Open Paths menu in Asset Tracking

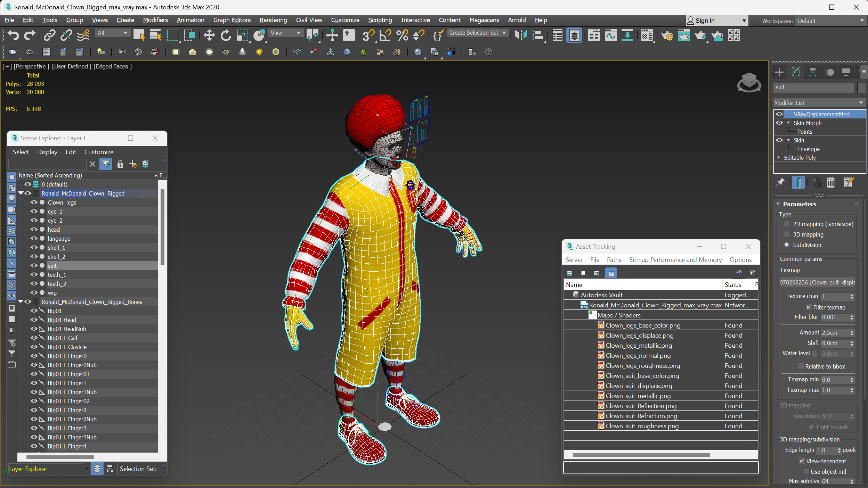pyautogui.click(x=614, y=259)
